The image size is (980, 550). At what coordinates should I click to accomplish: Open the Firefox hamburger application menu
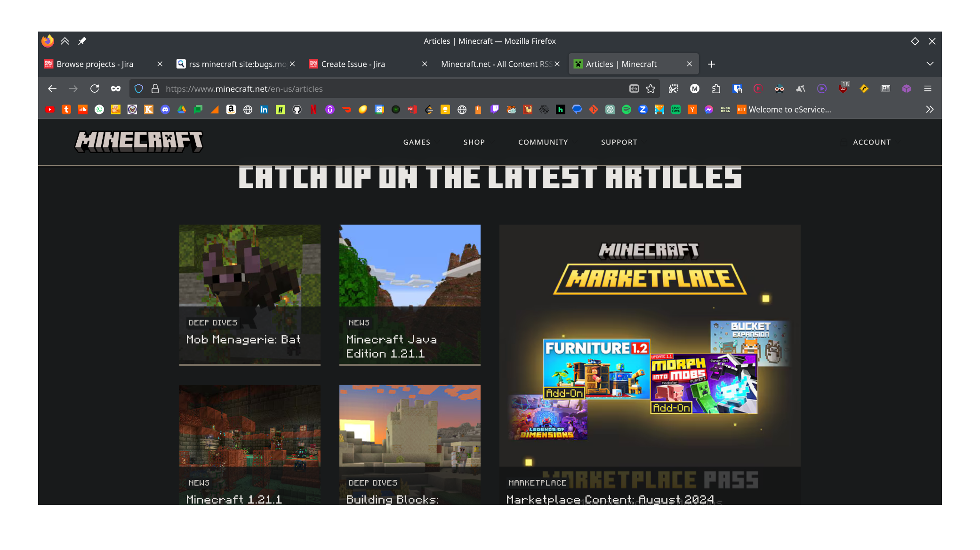pyautogui.click(x=928, y=89)
